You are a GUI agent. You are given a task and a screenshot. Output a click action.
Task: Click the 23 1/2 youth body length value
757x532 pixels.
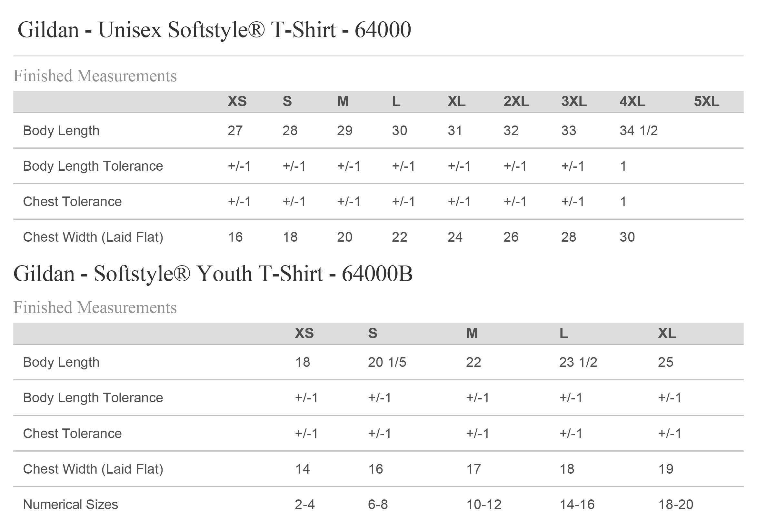[x=578, y=363]
